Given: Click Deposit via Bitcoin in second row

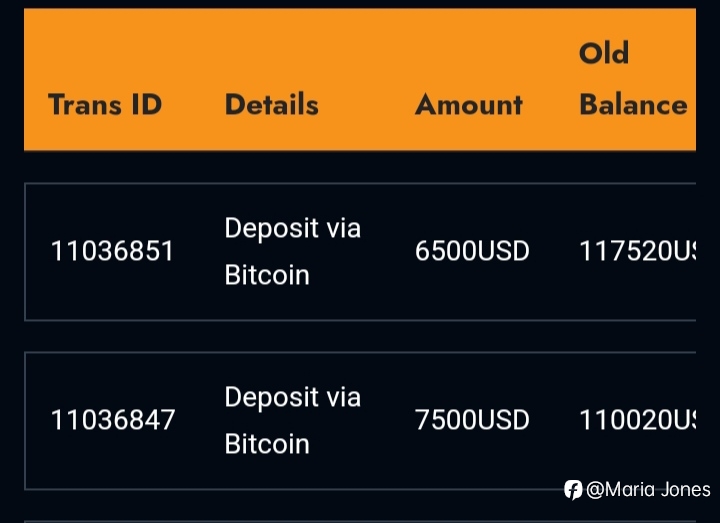Looking at the screenshot, I should (292, 420).
